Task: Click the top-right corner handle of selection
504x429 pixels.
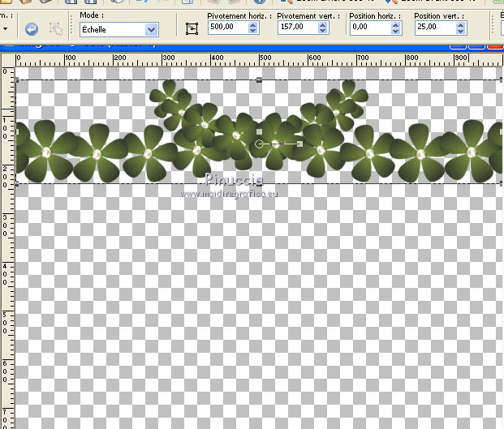Action: pos(502,80)
